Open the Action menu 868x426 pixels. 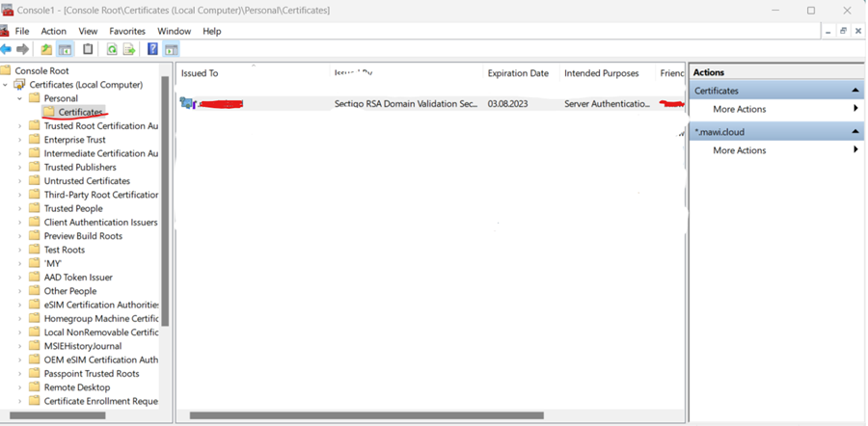click(54, 31)
